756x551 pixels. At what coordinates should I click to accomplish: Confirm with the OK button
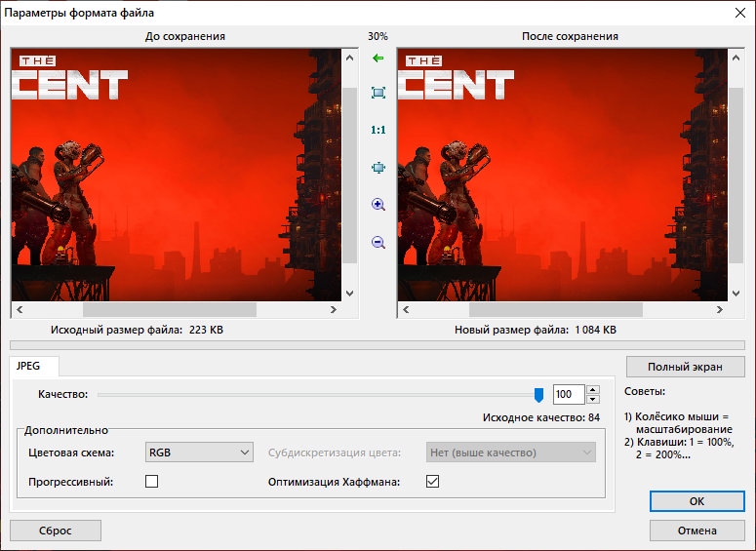696,501
